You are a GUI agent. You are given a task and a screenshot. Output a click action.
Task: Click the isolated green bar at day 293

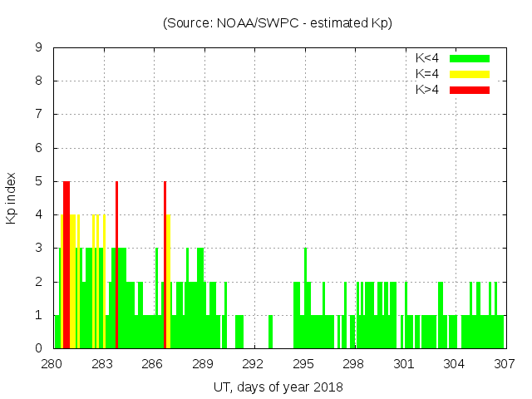coord(271,332)
